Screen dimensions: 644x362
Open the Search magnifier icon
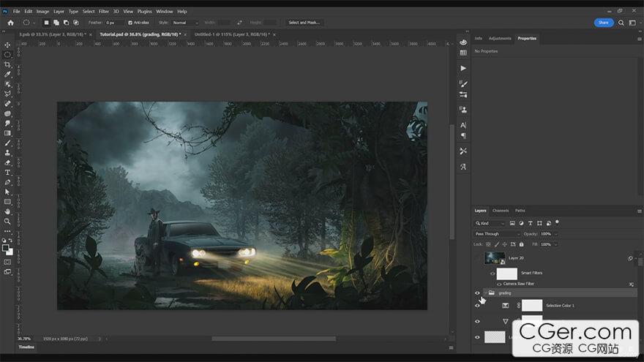pyautogui.click(x=621, y=23)
